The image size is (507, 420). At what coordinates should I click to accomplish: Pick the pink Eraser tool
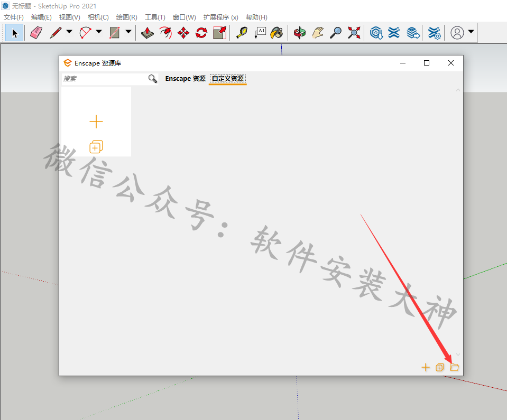click(x=36, y=33)
